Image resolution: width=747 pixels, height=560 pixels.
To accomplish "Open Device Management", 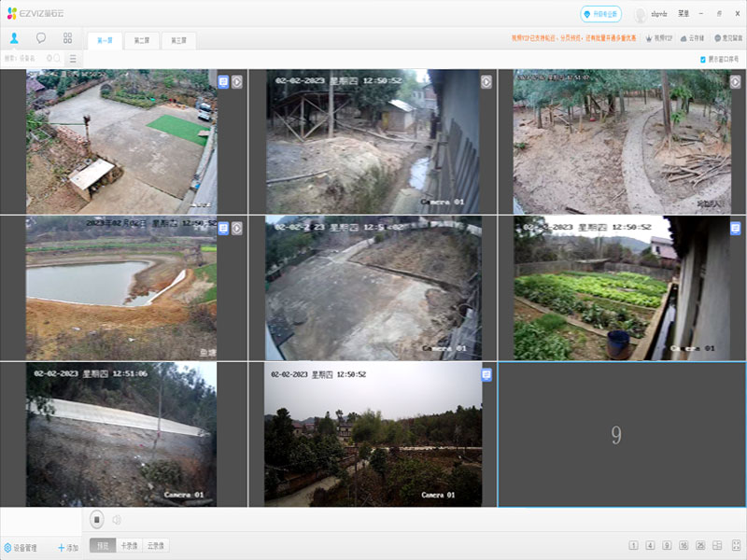I will pos(20,548).
